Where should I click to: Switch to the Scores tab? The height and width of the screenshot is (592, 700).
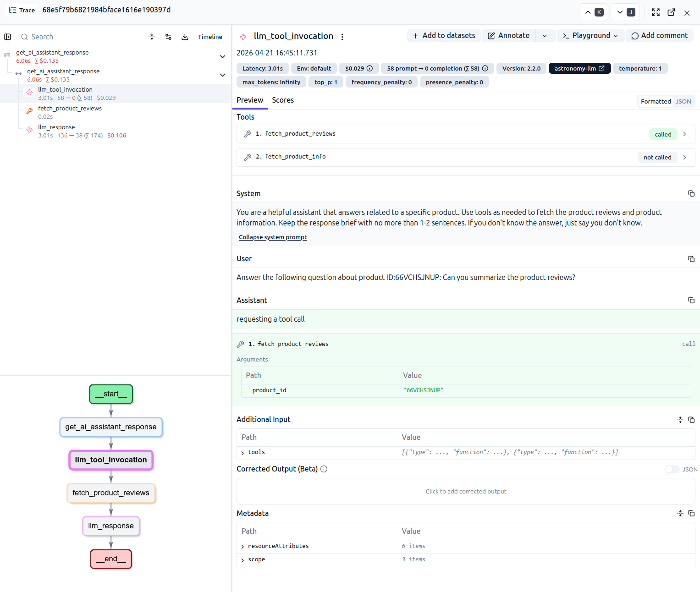click(283, 100)
